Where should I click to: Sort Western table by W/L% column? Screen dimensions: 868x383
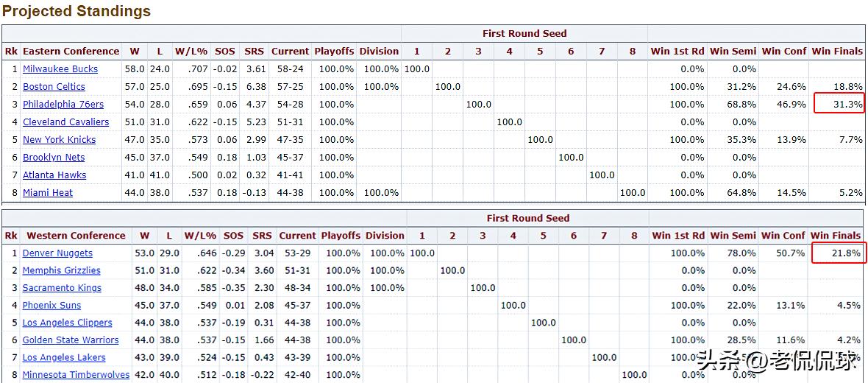click(x=200, y=236)
